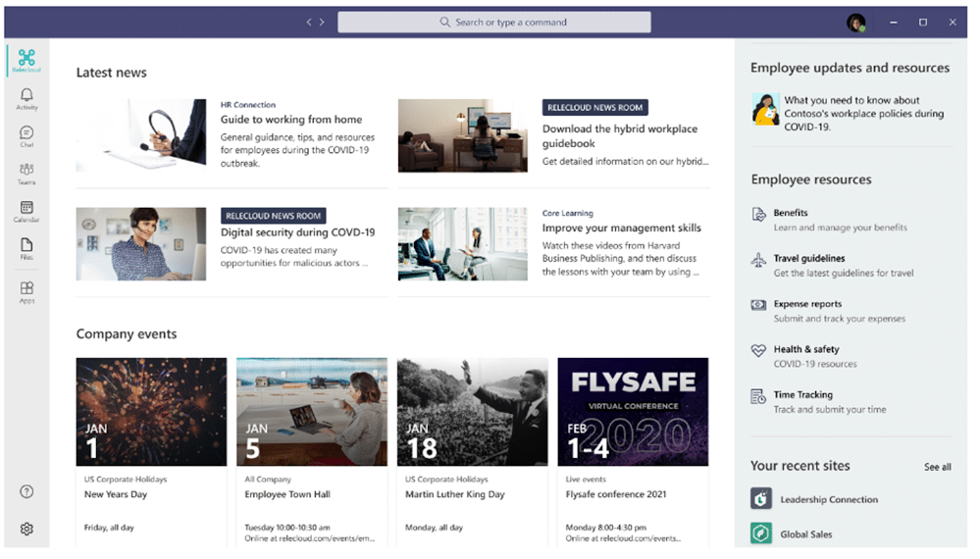Open the profile avatar menu

tap(855, 23)
